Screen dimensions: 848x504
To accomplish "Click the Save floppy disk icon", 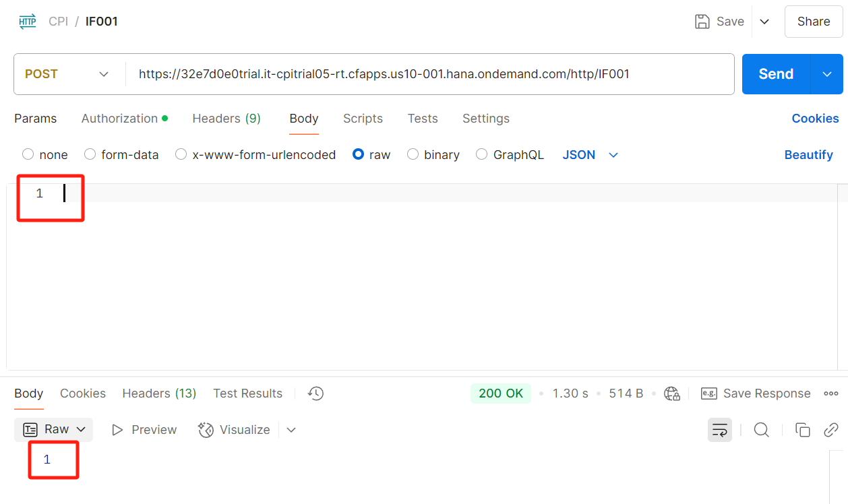I will point(702,22).
